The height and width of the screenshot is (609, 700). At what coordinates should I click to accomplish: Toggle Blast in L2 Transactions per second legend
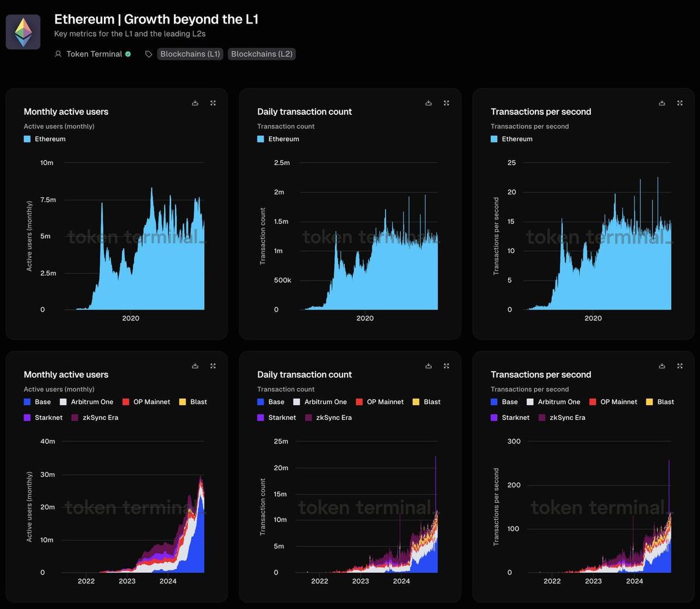(x=660, y=402)
